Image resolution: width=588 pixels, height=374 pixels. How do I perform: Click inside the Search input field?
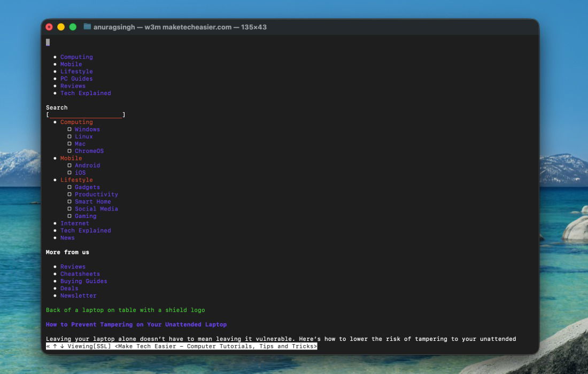point(86,115)
